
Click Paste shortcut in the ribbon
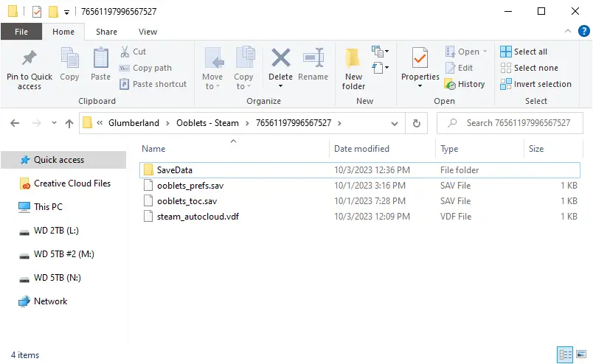(153, 84)
